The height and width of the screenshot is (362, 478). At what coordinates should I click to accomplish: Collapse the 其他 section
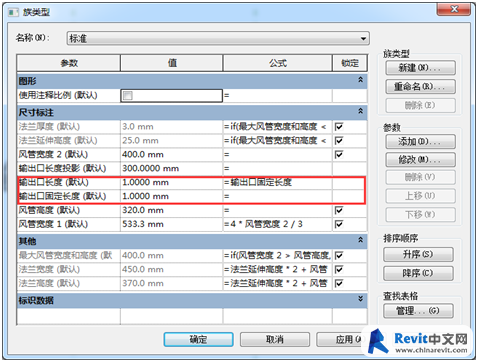(360, 240)
